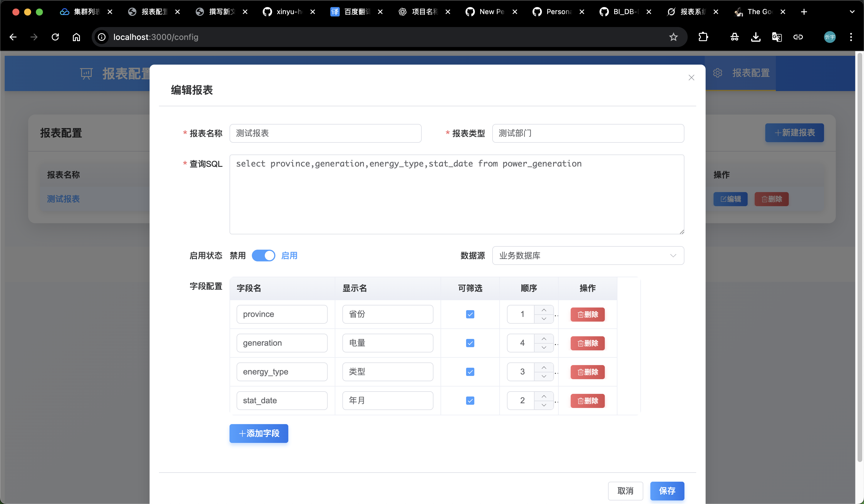Image resolution: width=864 pixels, height=504 pixels.
Task: Click the 添加字段 button
Action: [259, 434]
